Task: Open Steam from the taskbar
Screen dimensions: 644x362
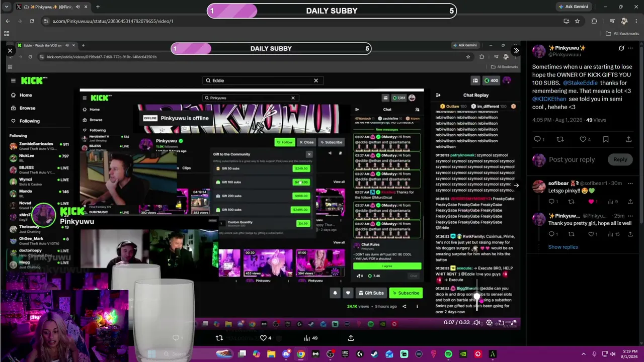Action: tap(374, 354)
